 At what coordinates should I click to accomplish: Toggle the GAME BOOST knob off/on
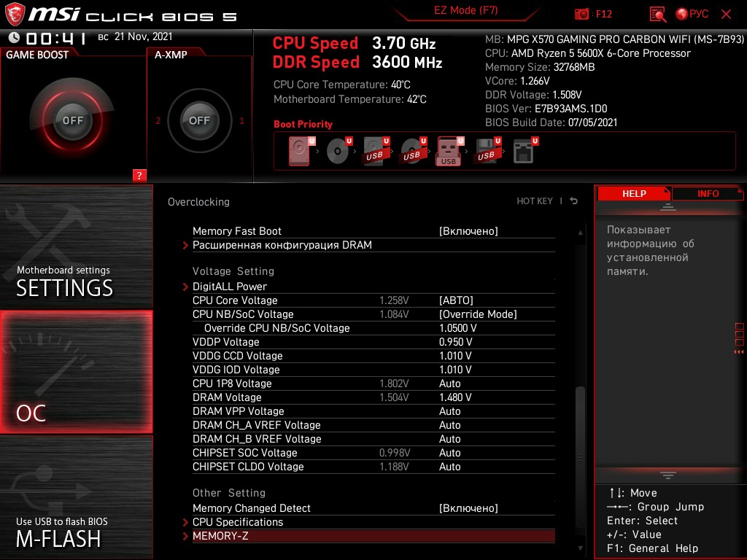pyautogui.click(x=72, y=120)
